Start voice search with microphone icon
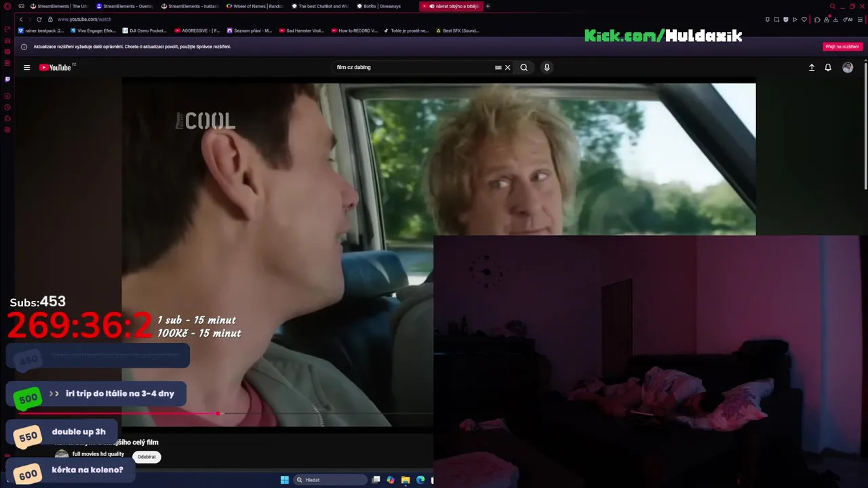Screen dimensions: 868x488 tap(547, 67)
